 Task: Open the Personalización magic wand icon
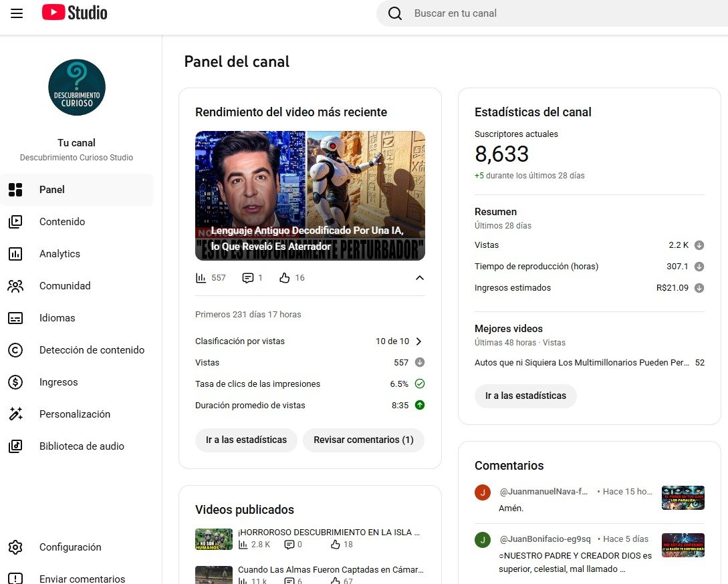coord(15,414)
